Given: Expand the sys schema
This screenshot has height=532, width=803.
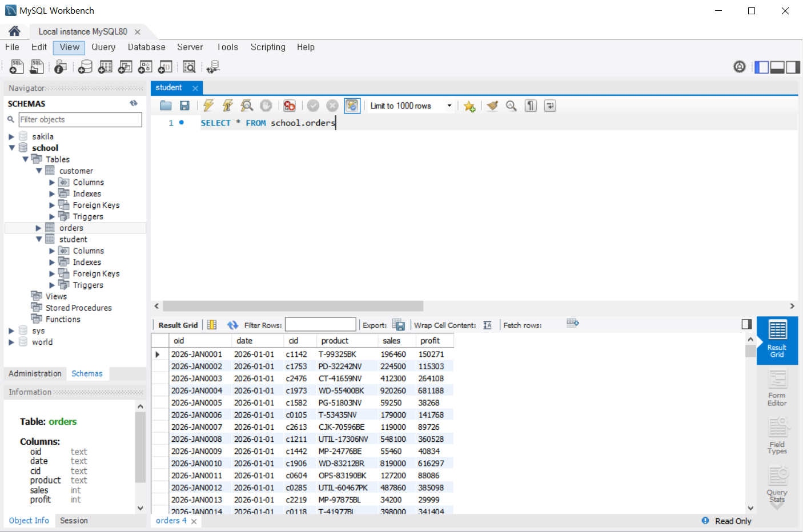Looking at the screenshot, I should [x=11, y=331].
